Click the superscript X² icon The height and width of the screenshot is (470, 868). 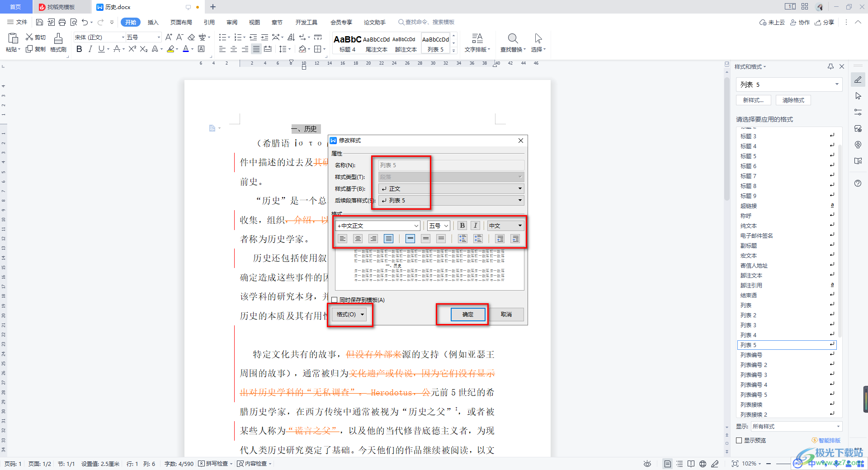pos(132,49)
